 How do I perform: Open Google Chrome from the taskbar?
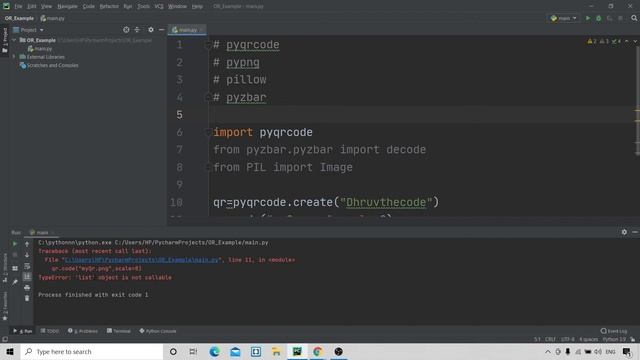[x=318, y=351]
